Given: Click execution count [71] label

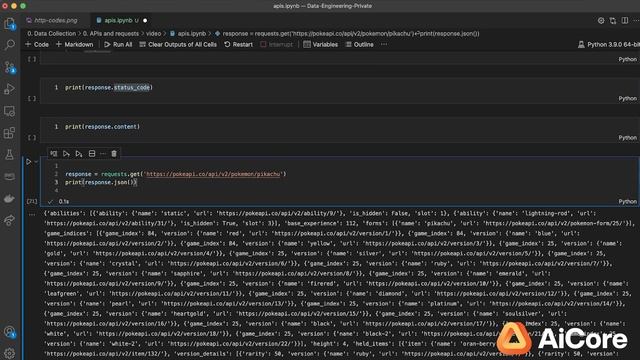Looking at the screenshot, I should (32, 202).
